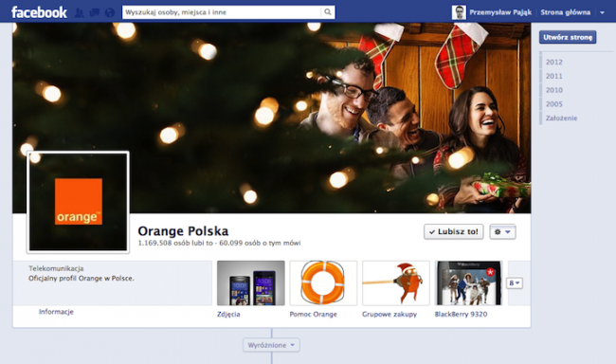Image resolution: width=616 pixels, height=364 pixels.
Task: Go to Strona główna
Action: 566,12
